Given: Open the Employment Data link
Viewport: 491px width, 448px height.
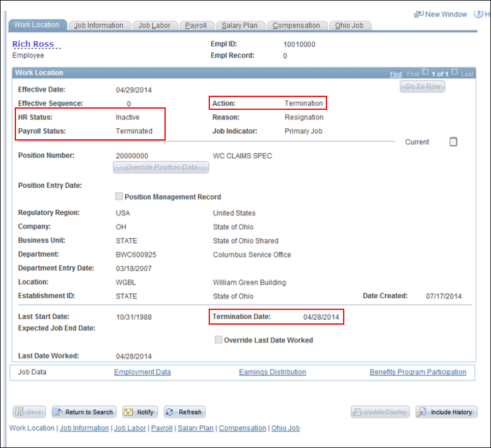Looking at the screenshot, I should [142, 372].
